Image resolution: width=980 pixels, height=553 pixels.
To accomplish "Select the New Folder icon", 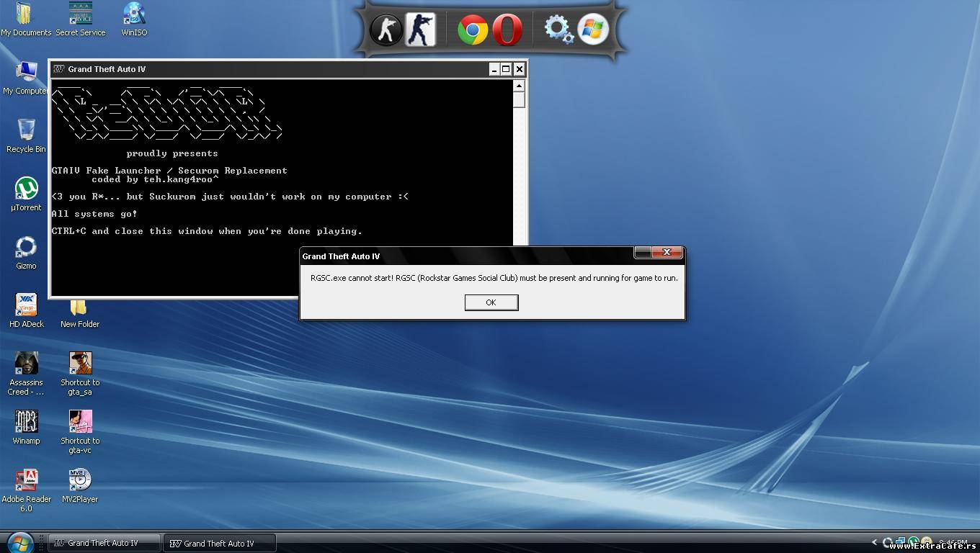I will [79, 313].
